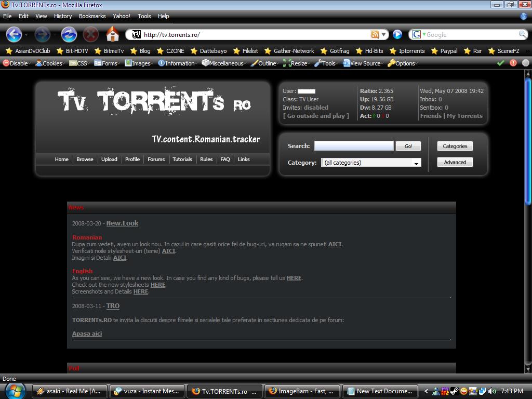Screen dimensions: 532x399
Task: Open the Yahoo! menu
Action: (x=122, y=16)
